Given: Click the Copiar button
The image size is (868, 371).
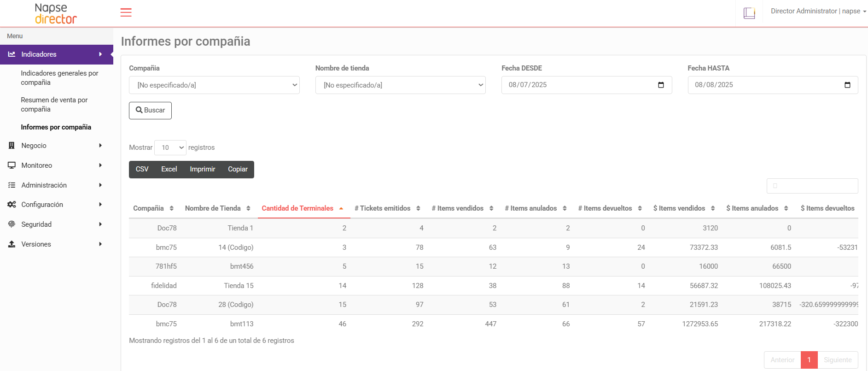Looking at the screenshot, I should (238, 169).
